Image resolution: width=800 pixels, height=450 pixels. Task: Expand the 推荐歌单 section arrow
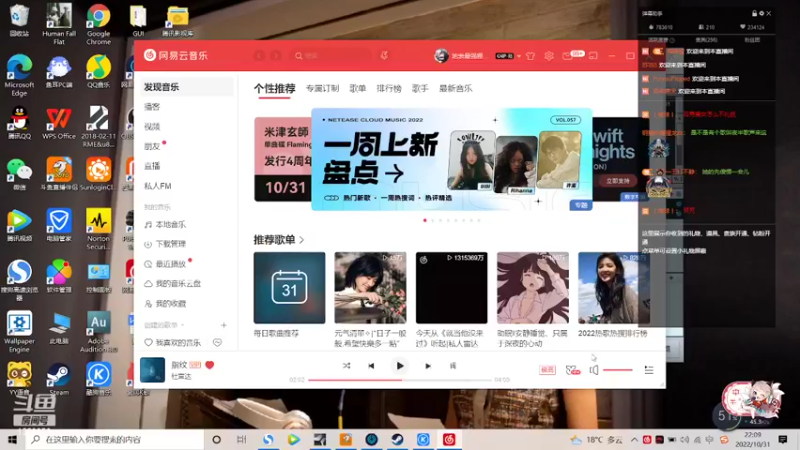(302, 239)
